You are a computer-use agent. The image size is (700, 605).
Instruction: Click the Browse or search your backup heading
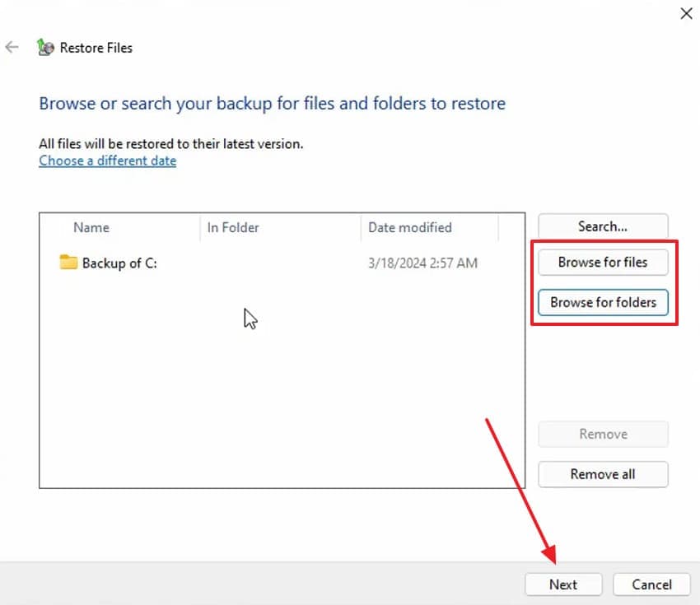(x=273, y=104)
